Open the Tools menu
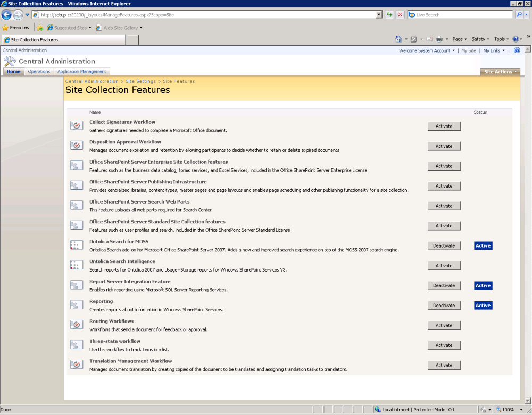 [x=501, y=39]
